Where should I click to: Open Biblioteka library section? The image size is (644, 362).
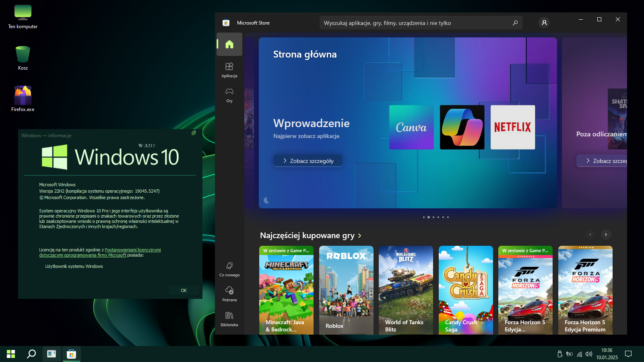coord(229,319)
